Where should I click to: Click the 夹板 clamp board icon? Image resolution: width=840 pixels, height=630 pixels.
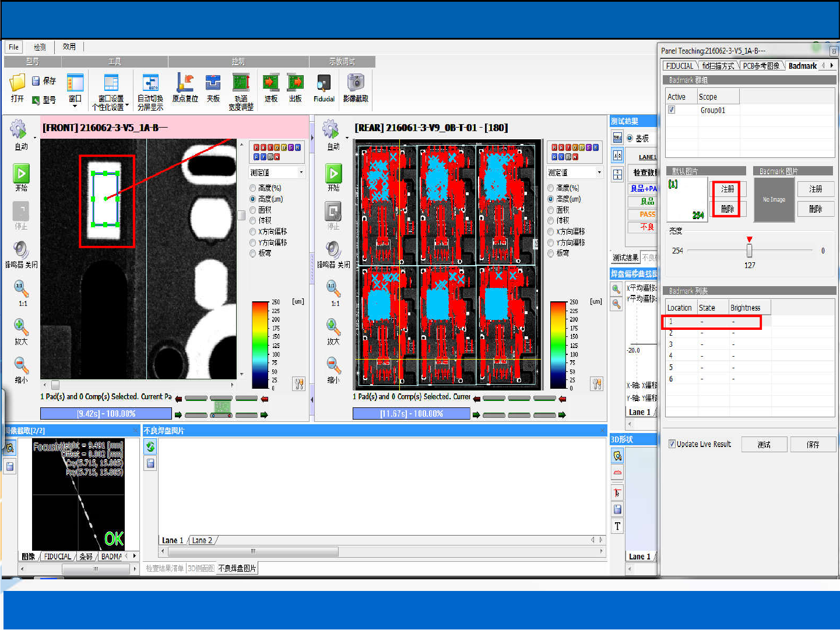coord(213,83)
